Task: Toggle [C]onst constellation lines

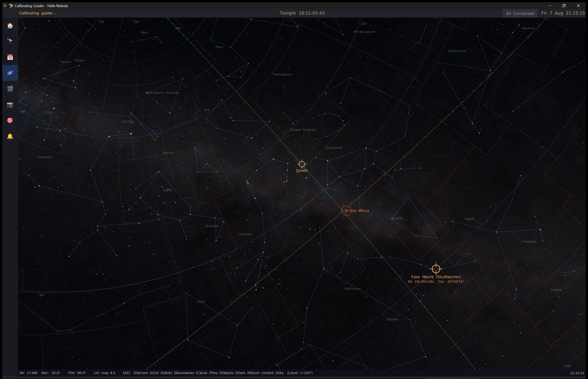Action: pos(202,373)
